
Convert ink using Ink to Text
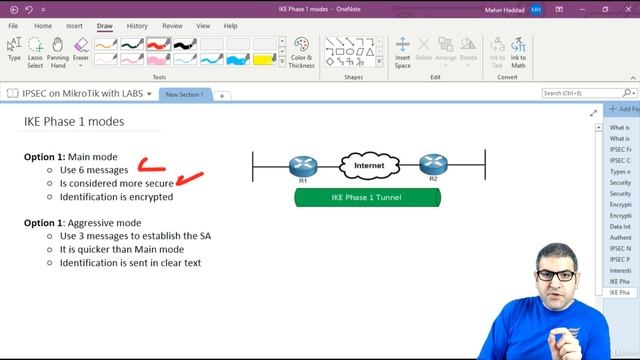click(497, 53)
